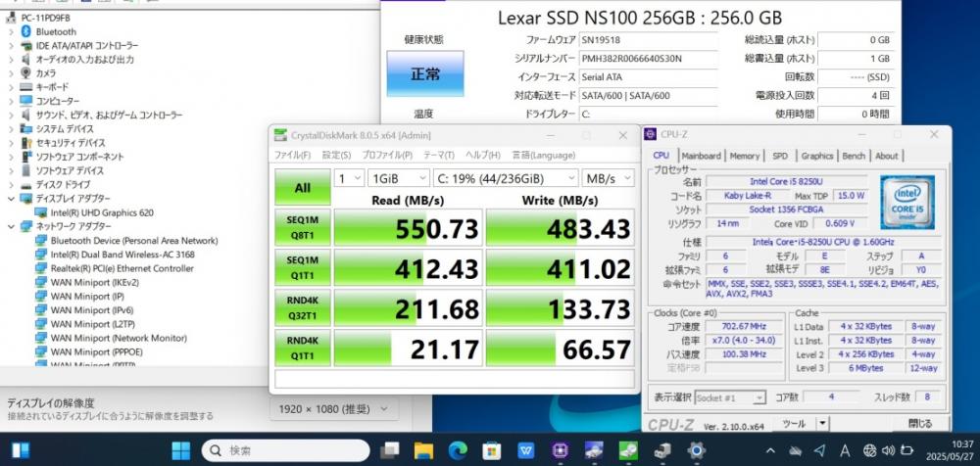Select Intel(R) Dual Band Wireless-AC 3168
The width and height of the screenshot is (980, 466).
(122, 255)
